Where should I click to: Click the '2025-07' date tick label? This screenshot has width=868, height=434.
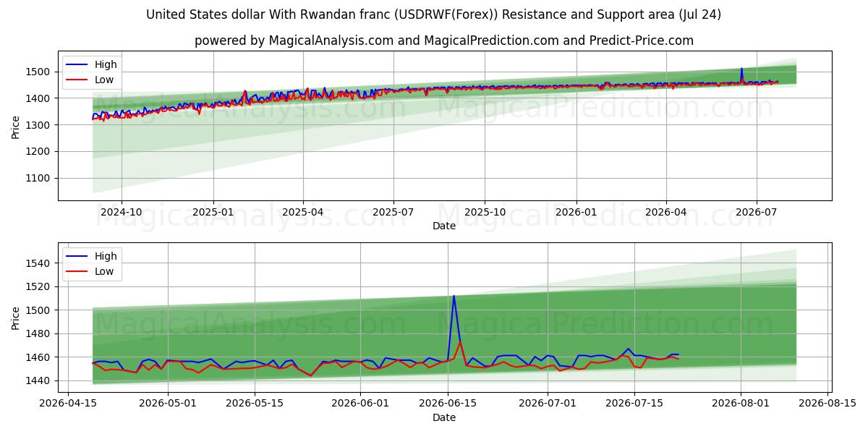click(393, 211)
